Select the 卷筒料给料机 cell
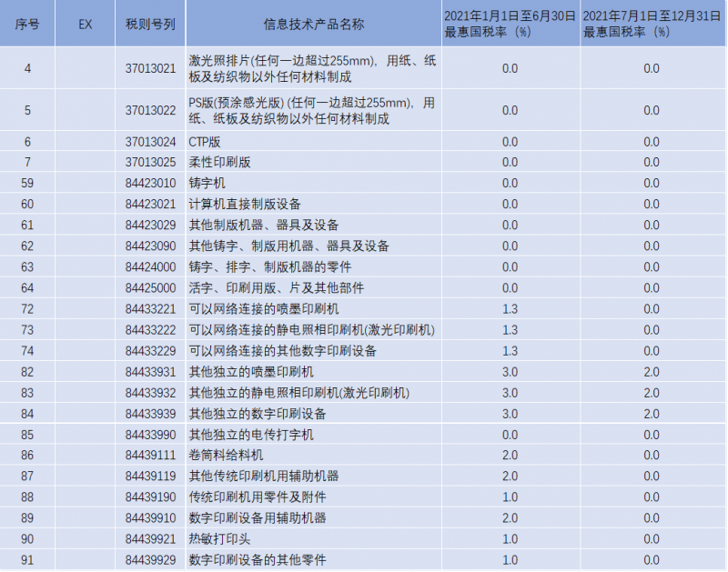The width and height of the screenshot is (728, 572). click(x=226, y=456)
